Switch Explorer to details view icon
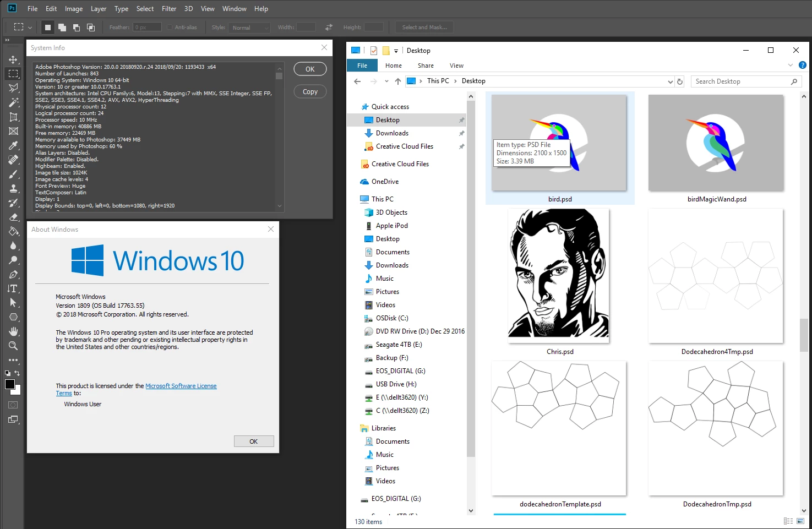 coord(788,521)
